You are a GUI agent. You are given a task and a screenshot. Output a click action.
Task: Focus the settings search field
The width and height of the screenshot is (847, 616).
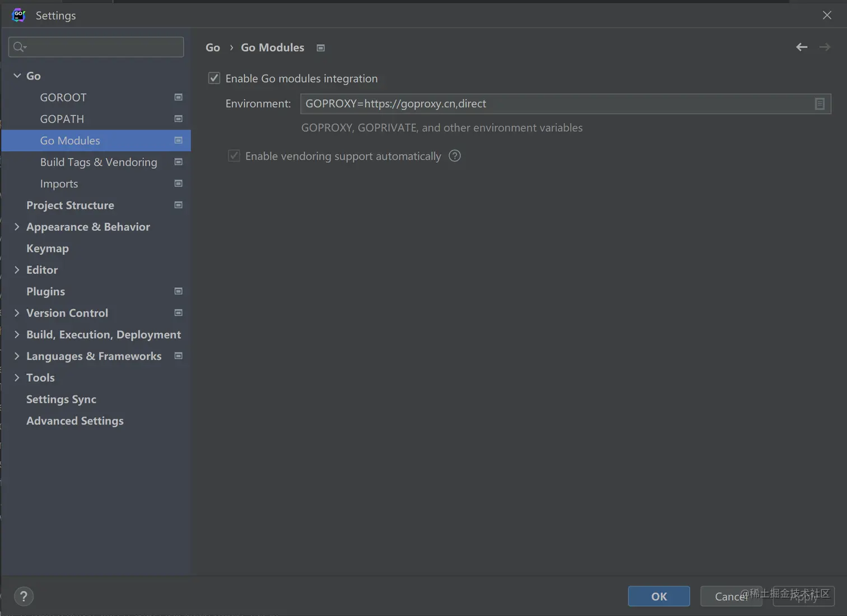(x=96, y=47)
